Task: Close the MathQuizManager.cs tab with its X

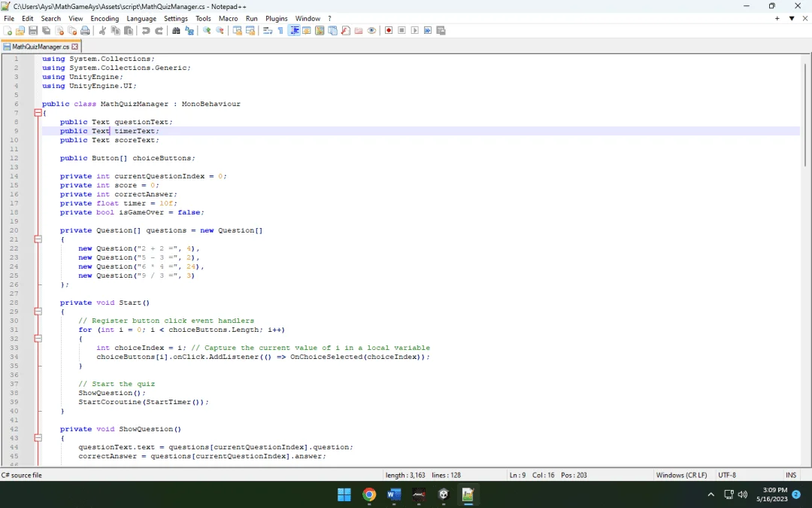Action: click(x=74, y=46)
